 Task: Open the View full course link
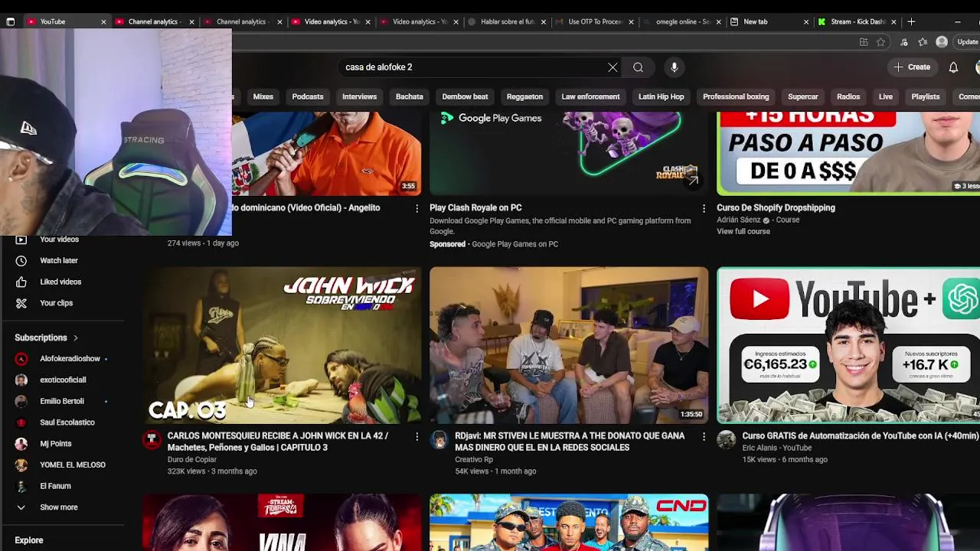point(743,231)
